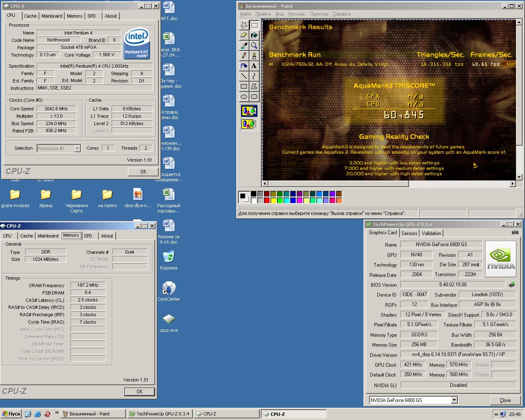Pick the yellow color swatch in palette
The width and height of the screenshot is (525, 420).
(x=274, y=201)
